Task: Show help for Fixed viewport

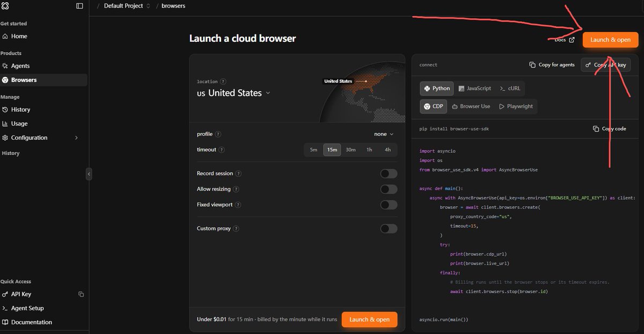Action: (x=238, y=205)
